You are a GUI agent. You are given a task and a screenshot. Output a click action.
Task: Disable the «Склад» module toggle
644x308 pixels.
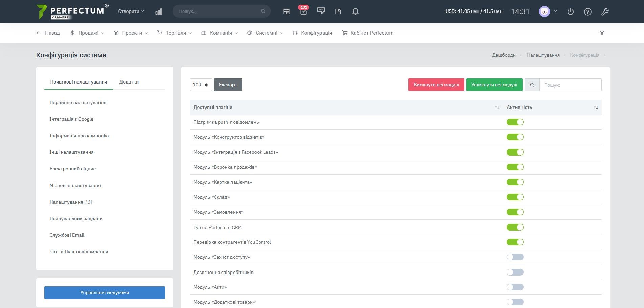515,197
